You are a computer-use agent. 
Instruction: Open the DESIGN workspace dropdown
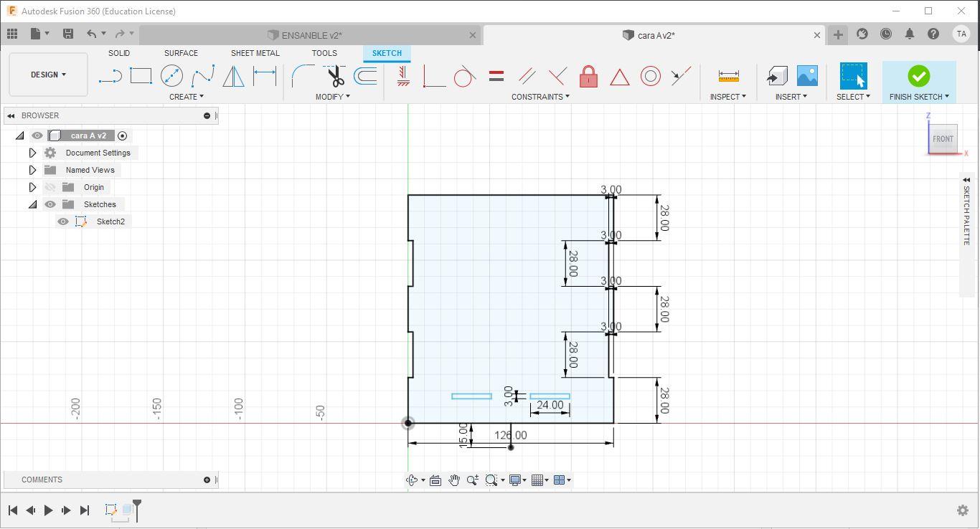tap(48, 75)
